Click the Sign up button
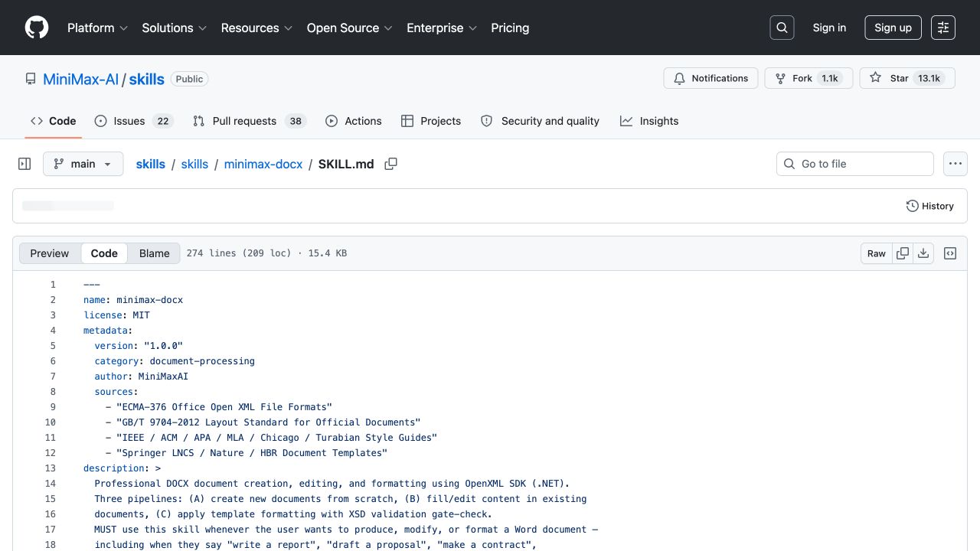This screenshot has height=551, width=980. coord(893,28)
